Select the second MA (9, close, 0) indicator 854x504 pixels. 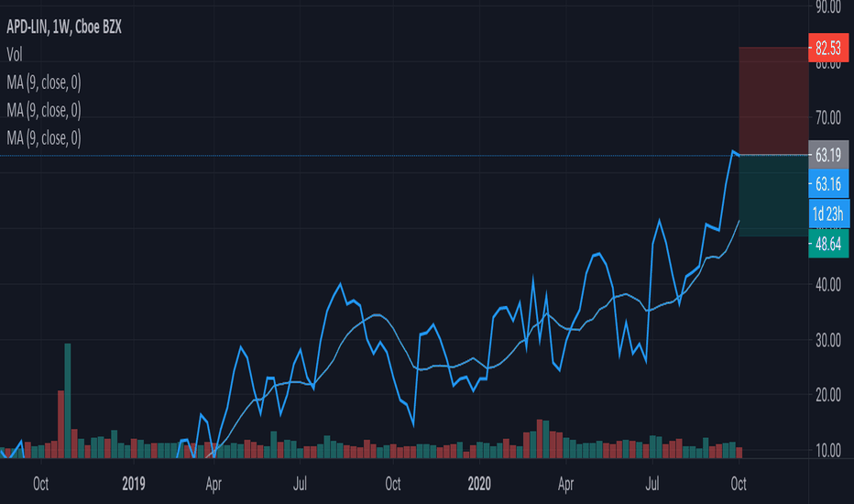click(x=44, y=111)
